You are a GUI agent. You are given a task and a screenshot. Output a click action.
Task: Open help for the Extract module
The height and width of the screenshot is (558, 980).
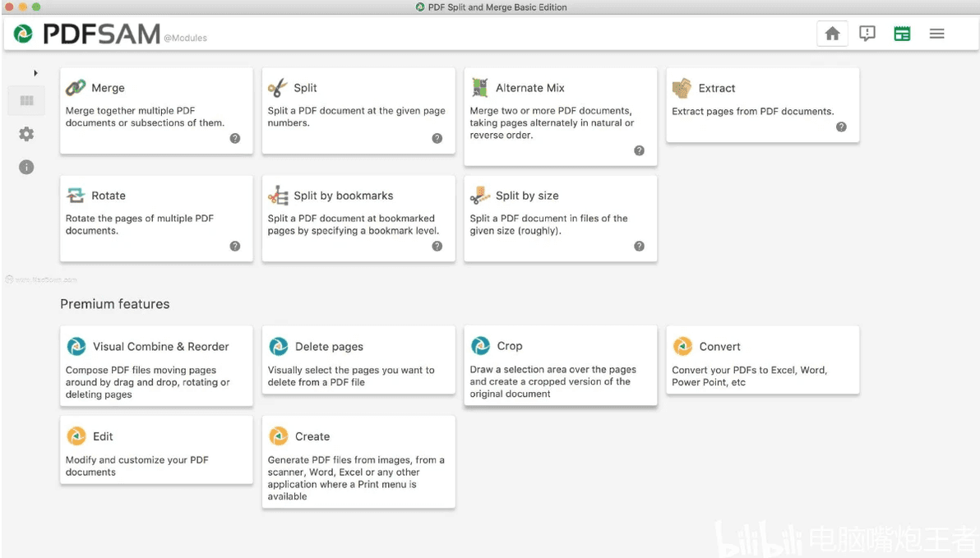pos(841,127)
